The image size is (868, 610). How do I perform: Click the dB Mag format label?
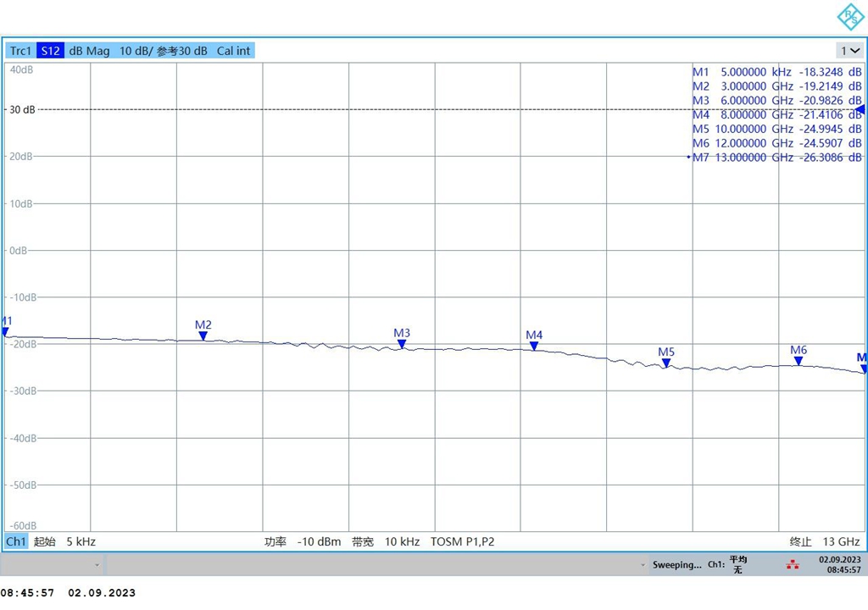pyautogui.click(x=89, y=51)
